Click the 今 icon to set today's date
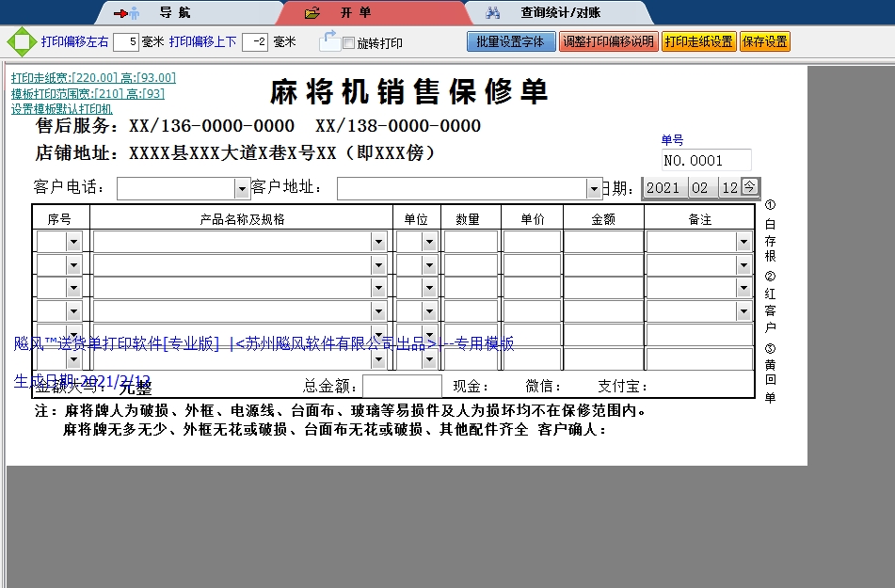895x588 pixels. (749, 187)
